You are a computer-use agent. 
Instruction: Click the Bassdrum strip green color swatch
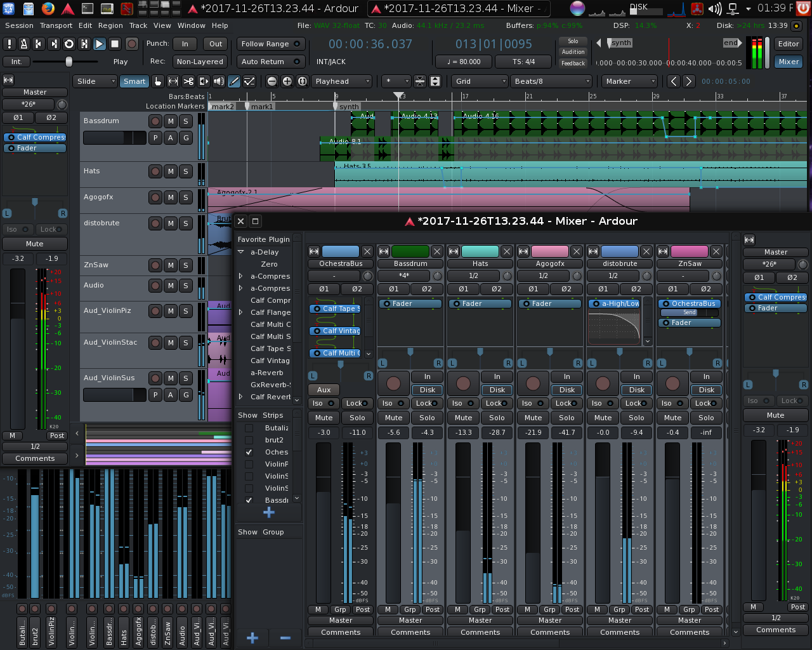pyautogui.click(x=410, y=251)
